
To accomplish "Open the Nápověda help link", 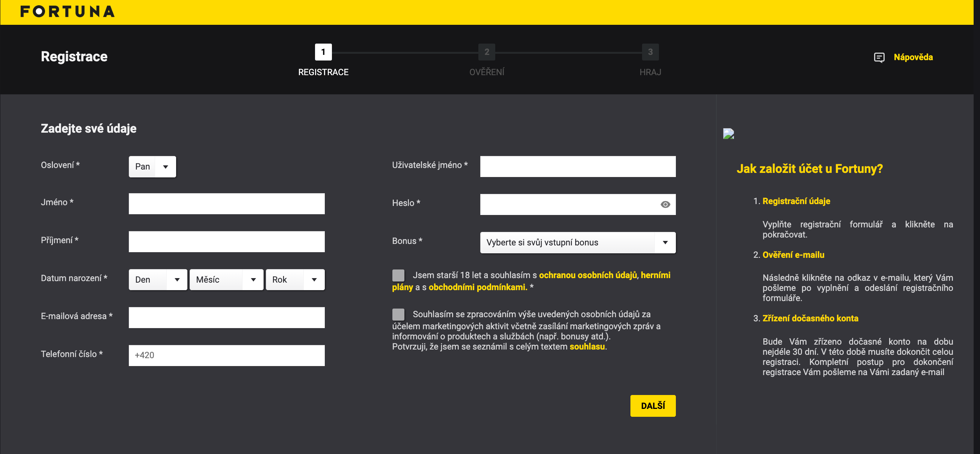I will pos(913,58).
